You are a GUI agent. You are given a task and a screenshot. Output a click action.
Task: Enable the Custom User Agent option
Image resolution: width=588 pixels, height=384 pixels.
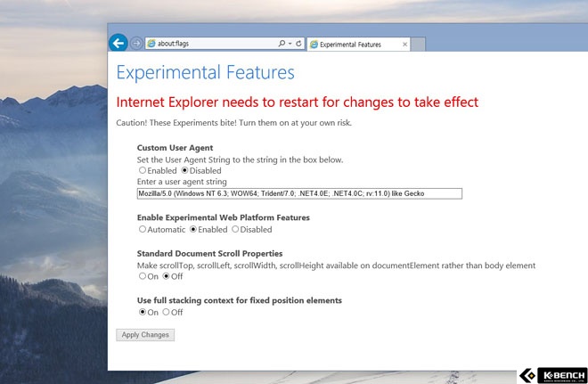pyautogui.click(x=143, y=170)
